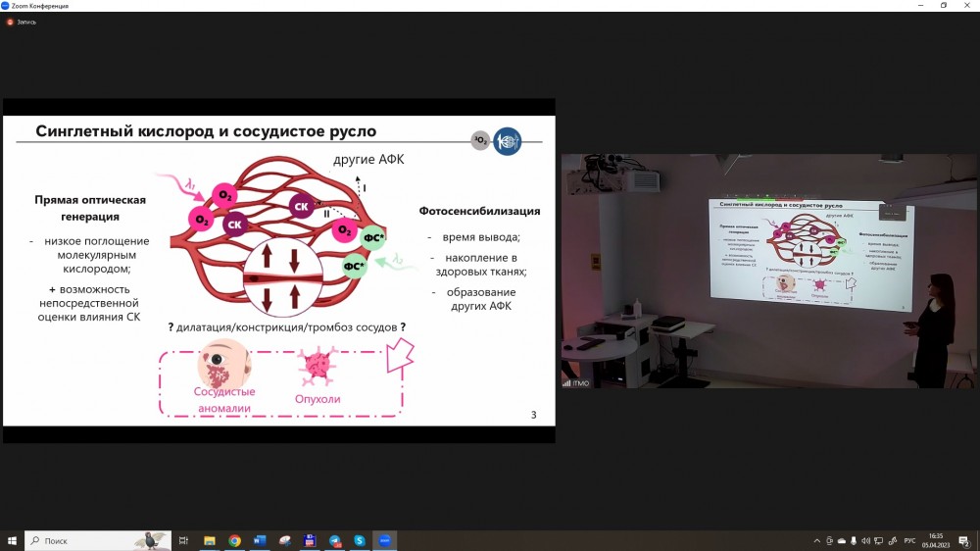
Task: Select the active Zoom taskbar icon
Action: tap(385, 540)
